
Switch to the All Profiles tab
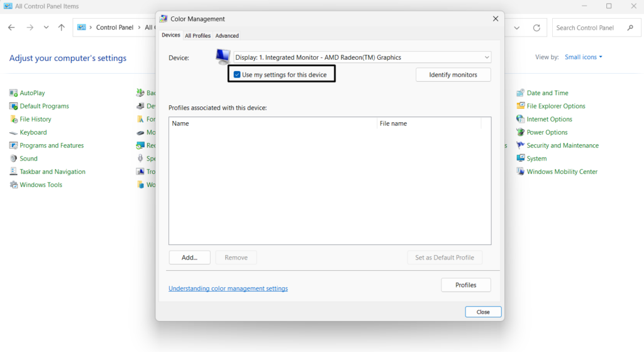(197, 36)
